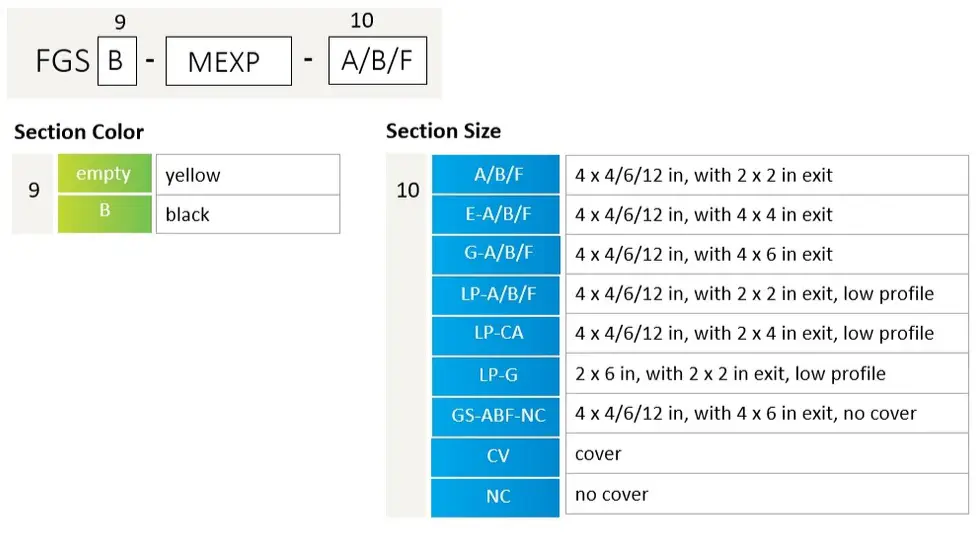Viewport: 976px width, 541px height.
Task: Choose the GS-ABF-NC size code
Action: (496, 414)
